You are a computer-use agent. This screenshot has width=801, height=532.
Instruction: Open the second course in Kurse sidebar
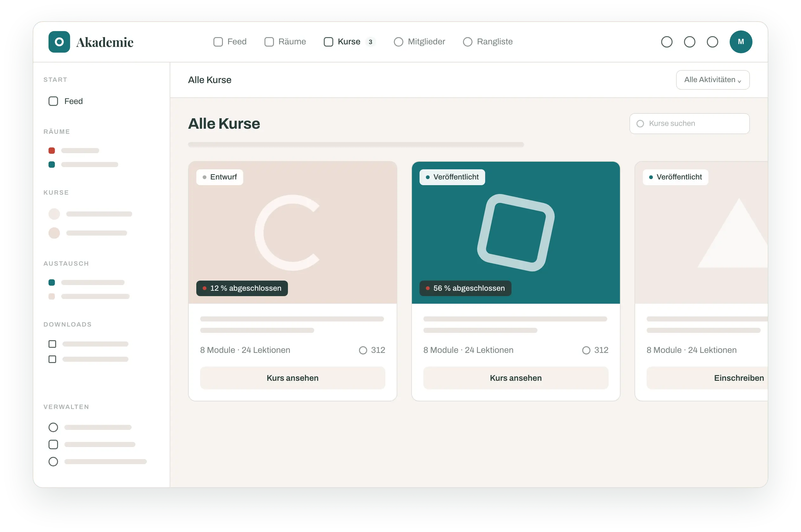[x=88, y=233]
